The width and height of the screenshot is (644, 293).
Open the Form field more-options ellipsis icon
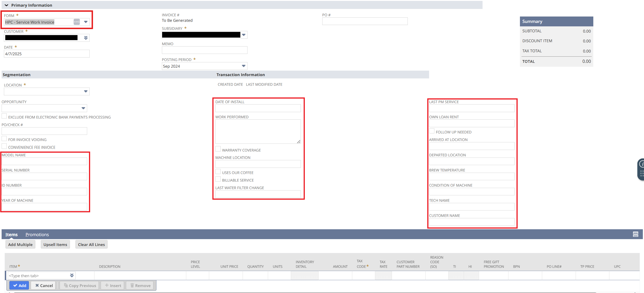77,22
